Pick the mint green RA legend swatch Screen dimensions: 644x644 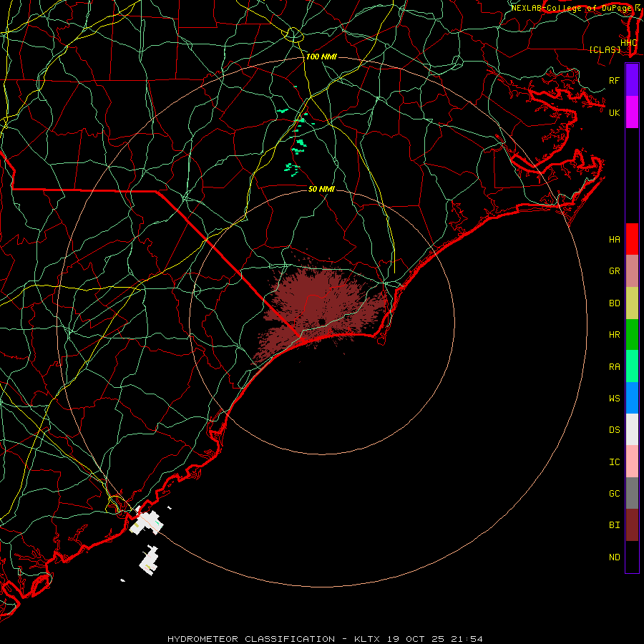[632, 366]
